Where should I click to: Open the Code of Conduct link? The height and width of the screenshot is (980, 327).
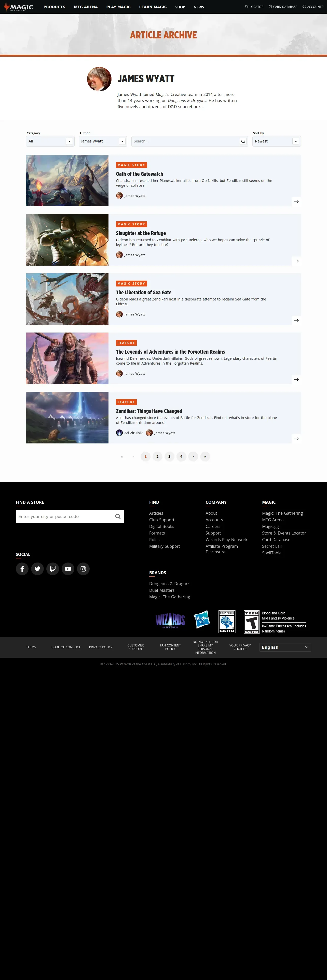pos(66,647)
